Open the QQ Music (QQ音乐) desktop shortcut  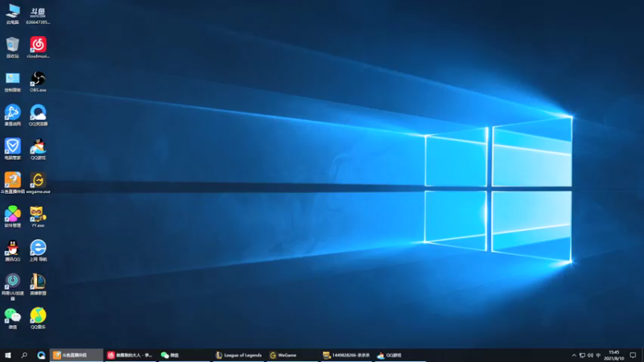(x=38, y=319)
